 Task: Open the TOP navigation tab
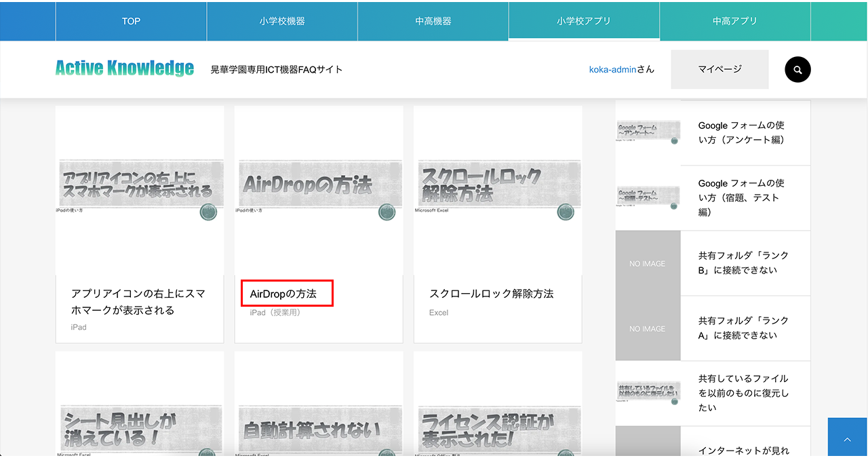point(131,21)
